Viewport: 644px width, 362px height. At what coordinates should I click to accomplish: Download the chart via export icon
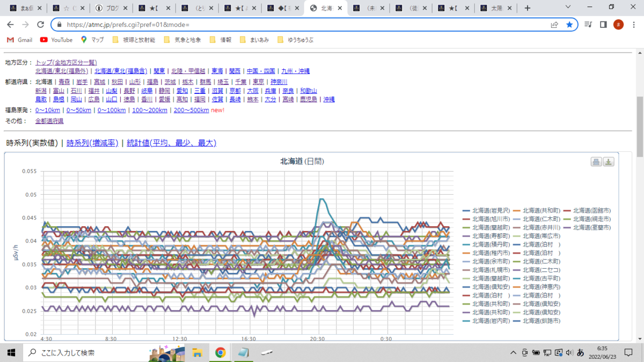(609, 162)
